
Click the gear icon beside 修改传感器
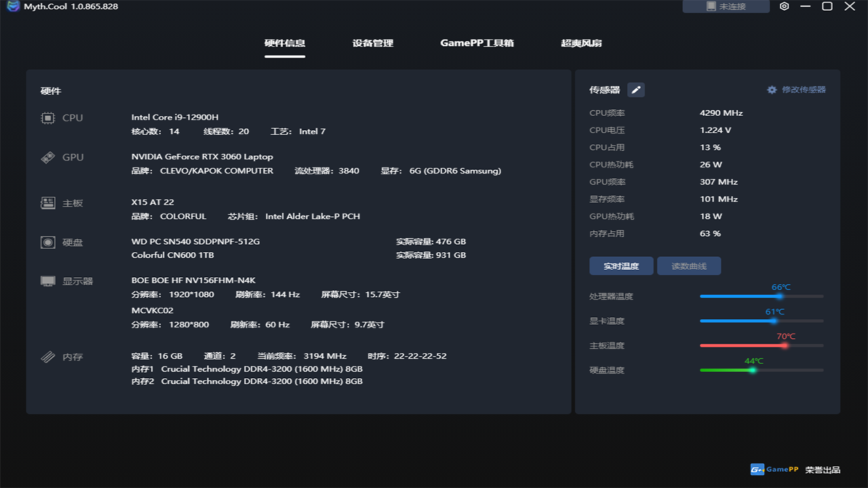coord(771,89)
